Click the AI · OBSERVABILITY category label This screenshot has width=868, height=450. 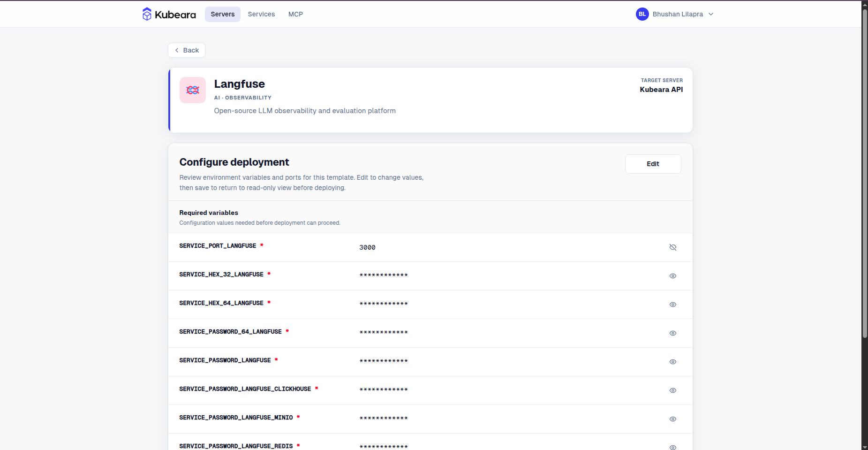point(243,98)
